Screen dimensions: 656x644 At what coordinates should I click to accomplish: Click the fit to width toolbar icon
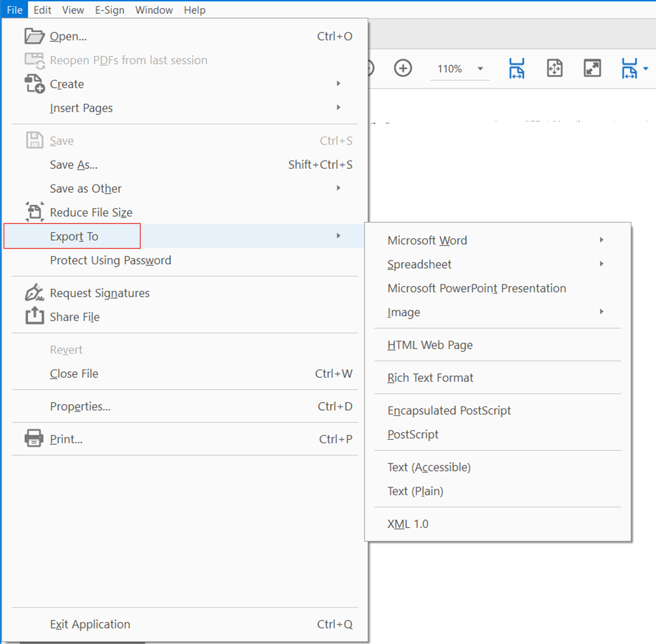(x=517, y=68)
